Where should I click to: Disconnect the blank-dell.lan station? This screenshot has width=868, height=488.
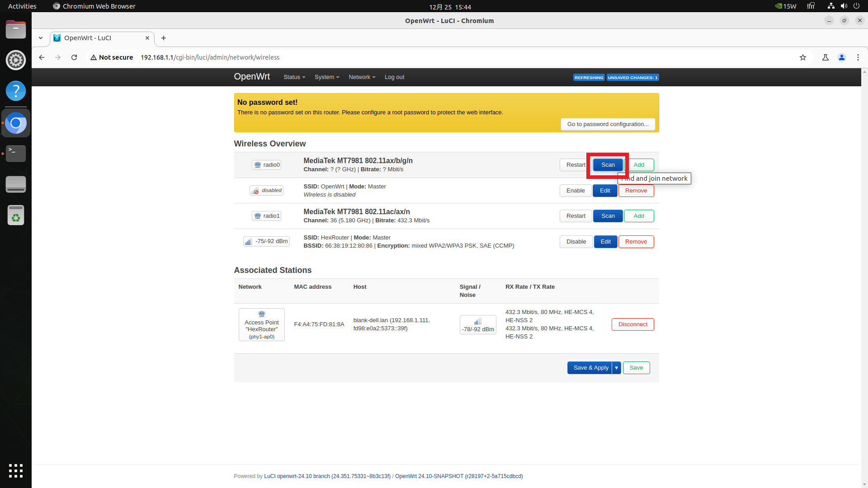632,324
